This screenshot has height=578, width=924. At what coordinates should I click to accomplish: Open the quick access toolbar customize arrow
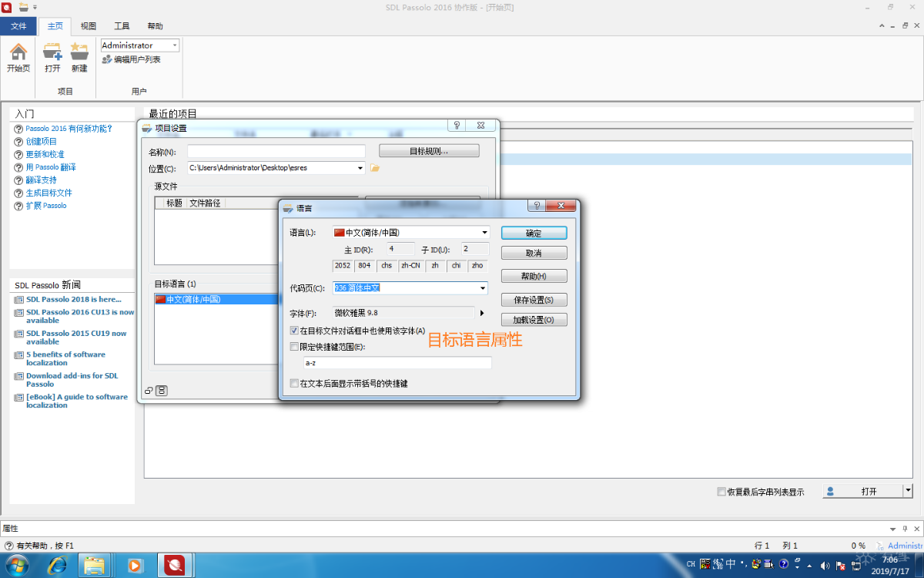point(35,7)
